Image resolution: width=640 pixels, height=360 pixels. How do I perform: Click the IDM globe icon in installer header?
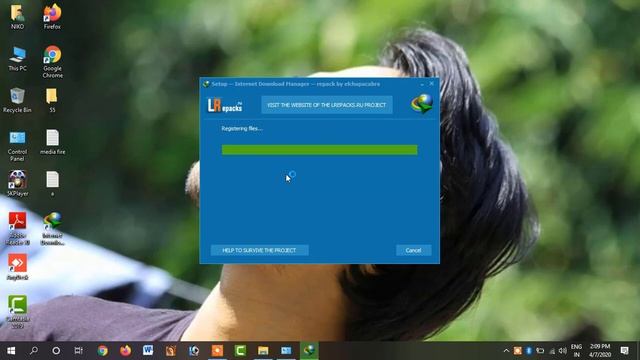[422, 104]
